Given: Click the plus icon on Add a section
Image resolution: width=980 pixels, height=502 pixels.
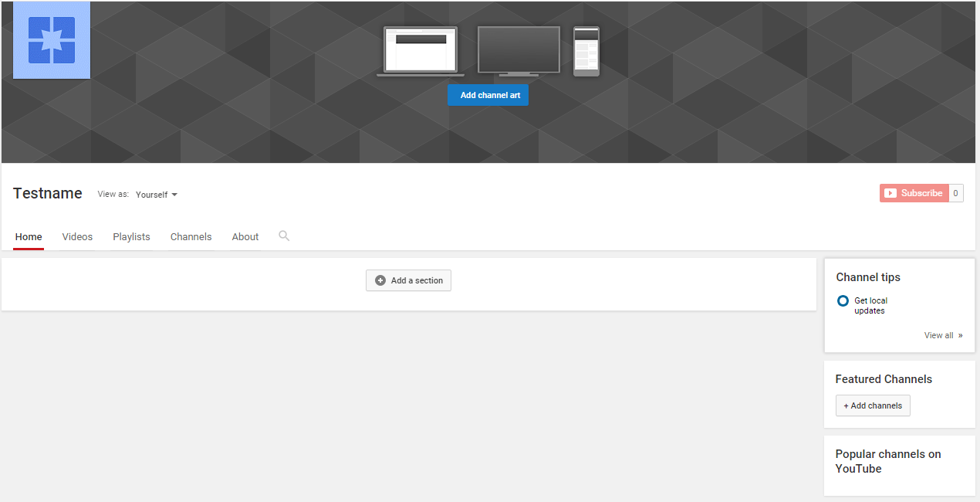Looking at the screenshot, I should point(380,280).
